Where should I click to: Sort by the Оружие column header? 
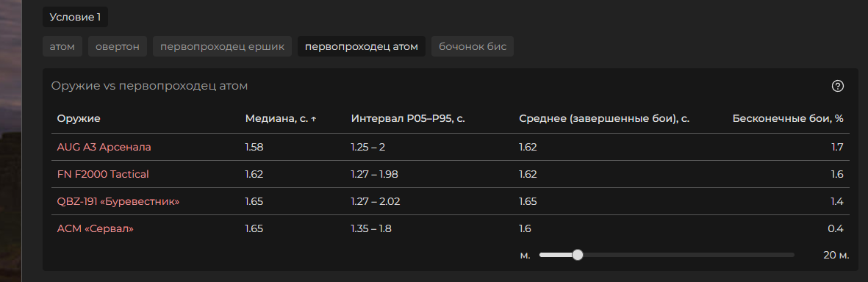pyautogui.click(x=79, y=119)
